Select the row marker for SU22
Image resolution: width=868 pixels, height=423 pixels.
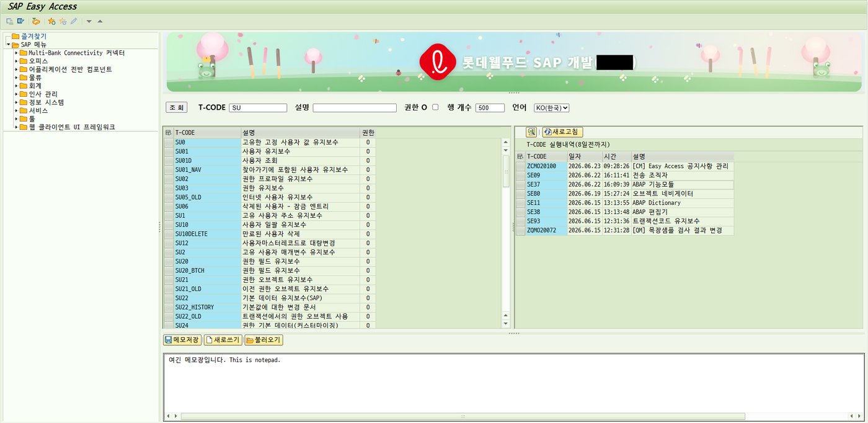pyautogui.click(x=169, y=298)
